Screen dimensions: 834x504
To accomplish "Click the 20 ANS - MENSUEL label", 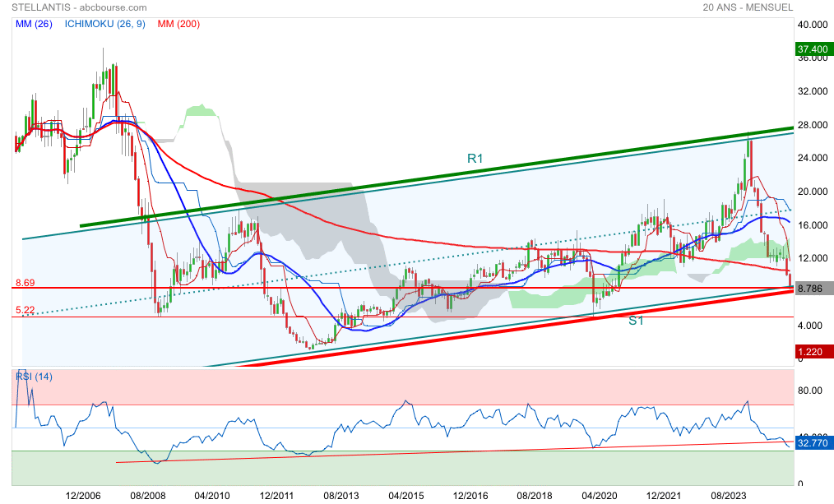I will (748, 7).
